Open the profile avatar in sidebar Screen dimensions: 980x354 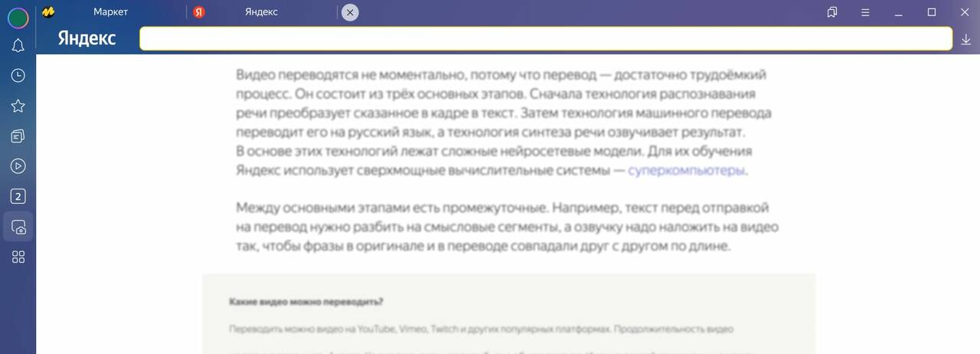[x=18, y=18]
